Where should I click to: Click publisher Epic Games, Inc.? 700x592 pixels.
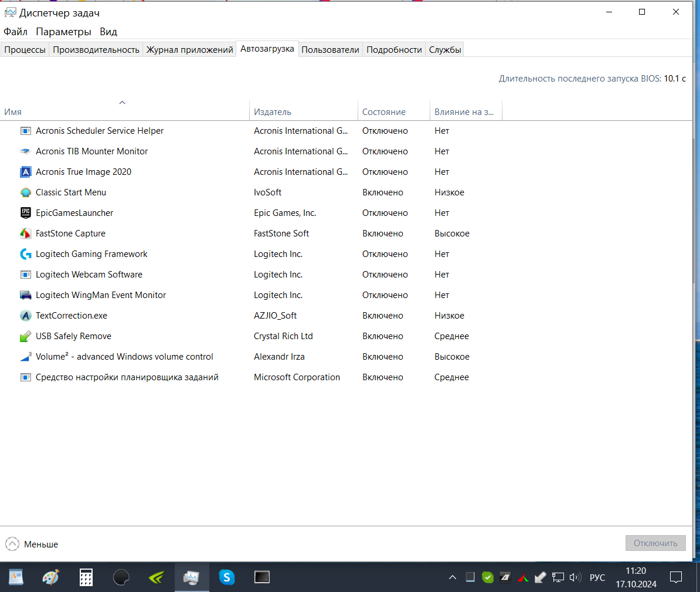[x=285, y=213]
